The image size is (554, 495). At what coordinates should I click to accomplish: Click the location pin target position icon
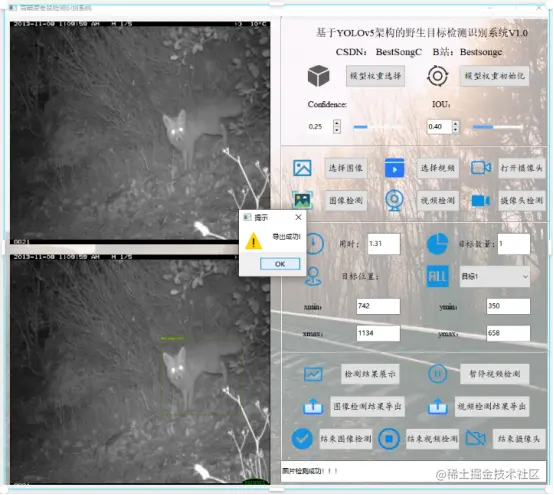pos(313,276)
